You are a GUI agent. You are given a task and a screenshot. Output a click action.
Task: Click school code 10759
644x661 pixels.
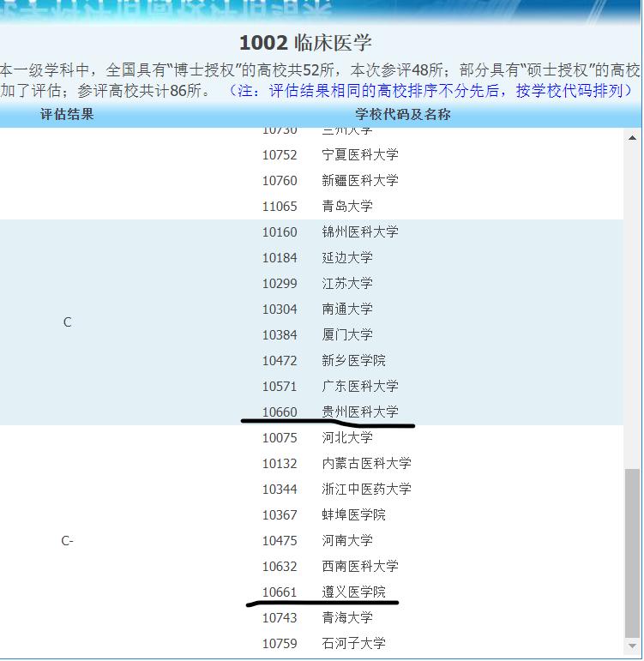tap(280, 644)
